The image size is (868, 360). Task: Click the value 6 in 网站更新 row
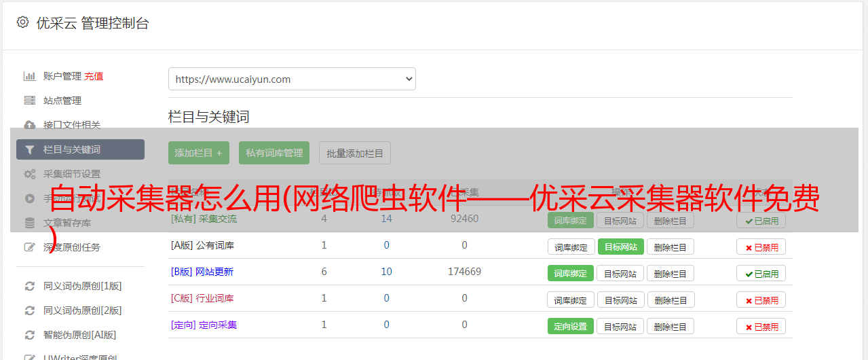click(324, 272)
